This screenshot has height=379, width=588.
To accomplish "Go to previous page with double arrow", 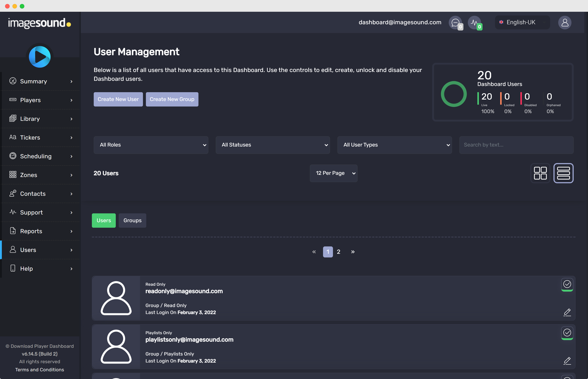I will pos(314,252).
